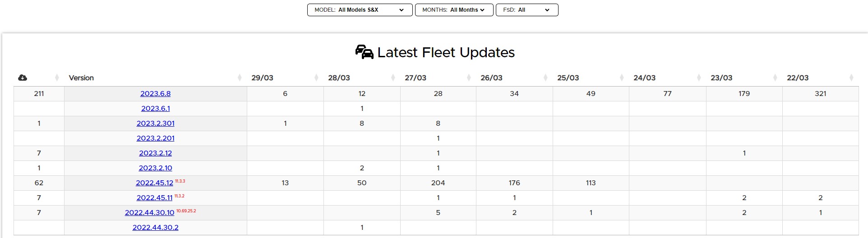This screenshot has height=238, width=868.
Task: Click the cars icon beside Latest Fleet Updates
Action: (364, 52)
